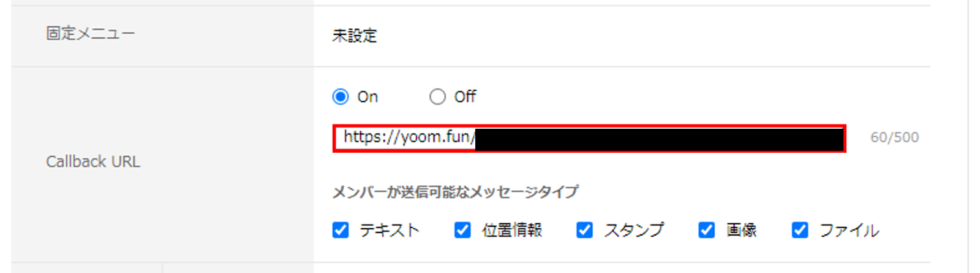Select the 固定メニュー row label

point(91,33)
